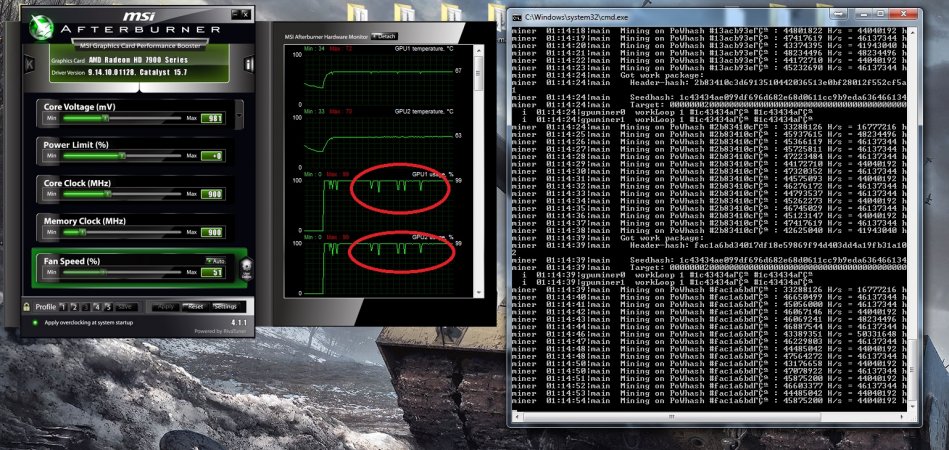
Task: Click cmd.exe vertical scrollbar up arrow
Action: (912, 30)
